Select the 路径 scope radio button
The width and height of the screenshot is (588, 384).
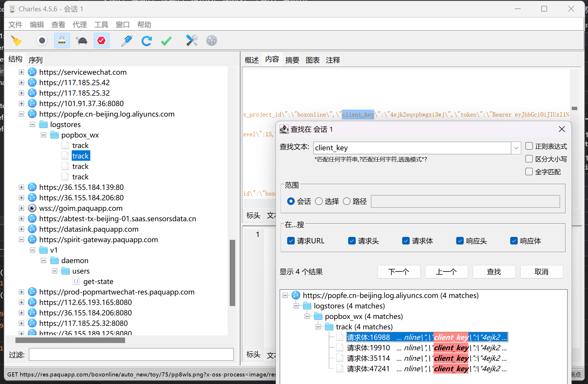click(x=347, y=201)
